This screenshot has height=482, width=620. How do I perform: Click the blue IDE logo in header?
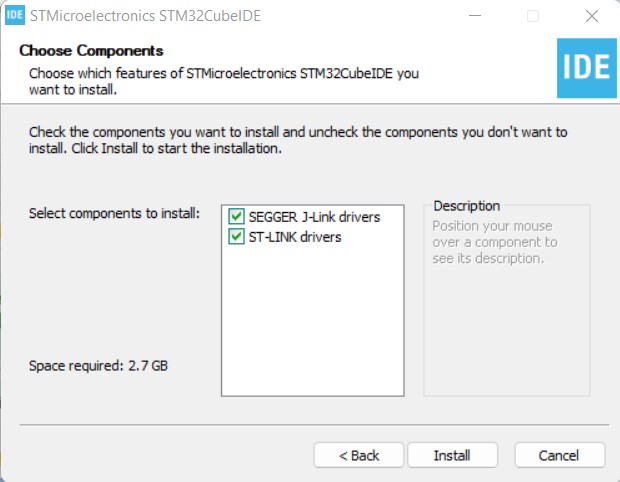[586, 69]
